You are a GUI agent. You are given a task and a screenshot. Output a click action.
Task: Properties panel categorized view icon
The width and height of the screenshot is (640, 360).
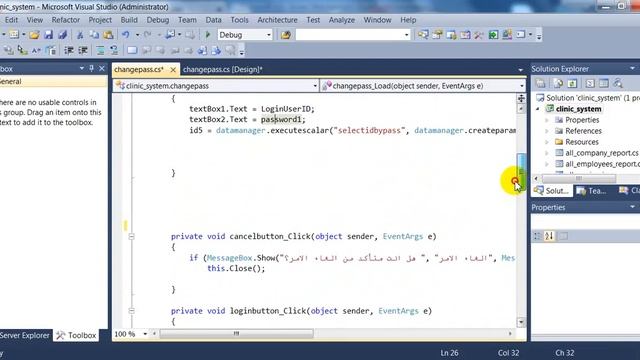click(x=538, y=236)
